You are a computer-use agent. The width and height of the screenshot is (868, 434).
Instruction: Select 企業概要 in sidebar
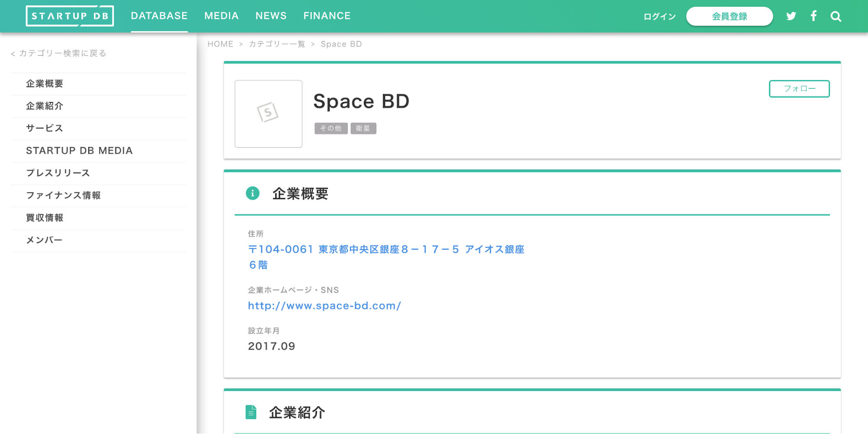[98, 84]
